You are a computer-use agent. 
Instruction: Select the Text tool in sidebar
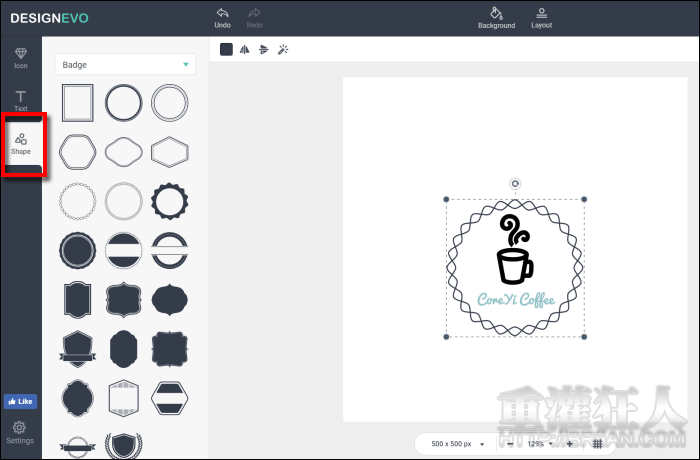click(20, 100)
